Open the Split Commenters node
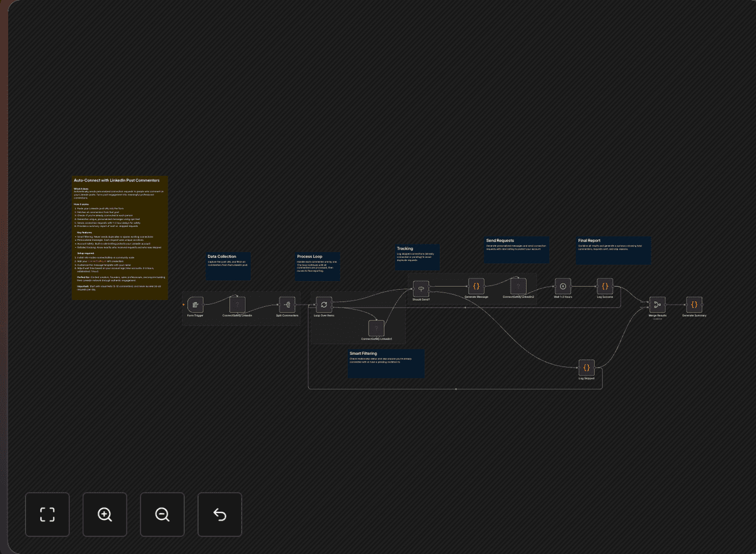This screenshot has width=756, height=554. click(288, 304)
